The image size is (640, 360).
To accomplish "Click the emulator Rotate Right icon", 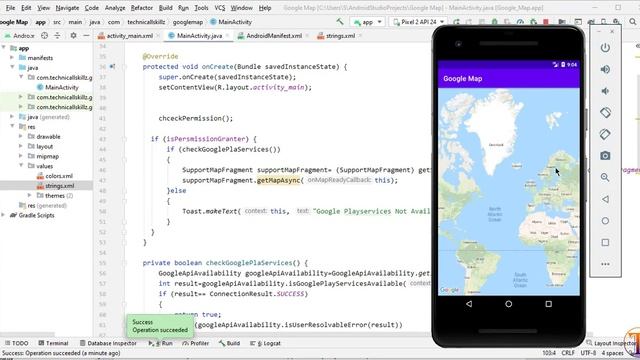I will (x=605, y=134).
